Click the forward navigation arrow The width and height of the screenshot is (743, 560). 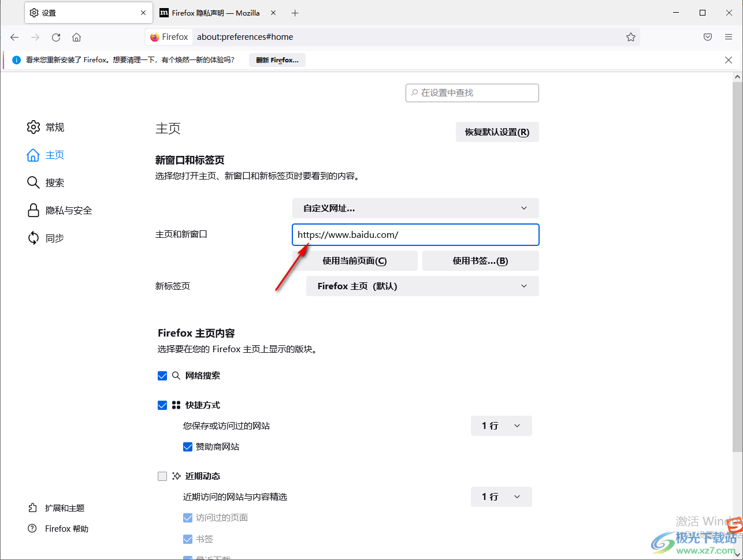pos(35,37)
